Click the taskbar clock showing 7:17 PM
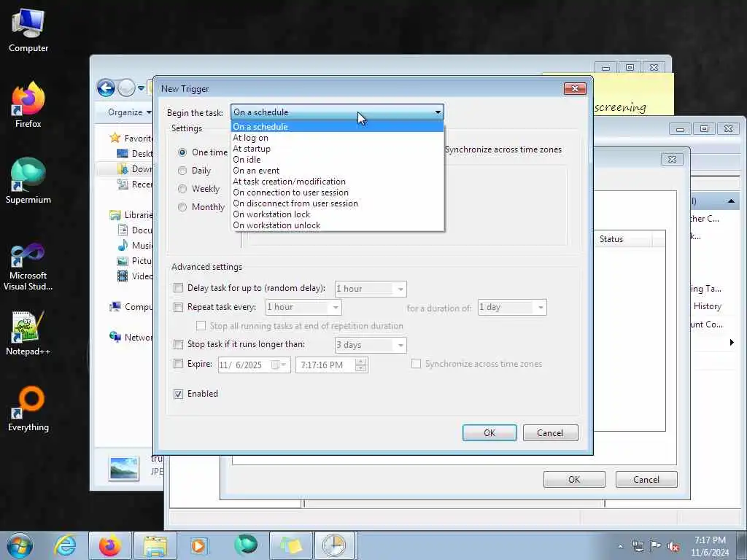The height and width of the screenshot is (560, 747). tap(710, 546)
